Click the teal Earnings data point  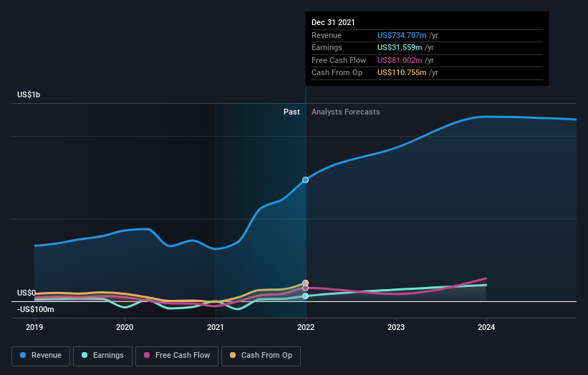[306, 296]
